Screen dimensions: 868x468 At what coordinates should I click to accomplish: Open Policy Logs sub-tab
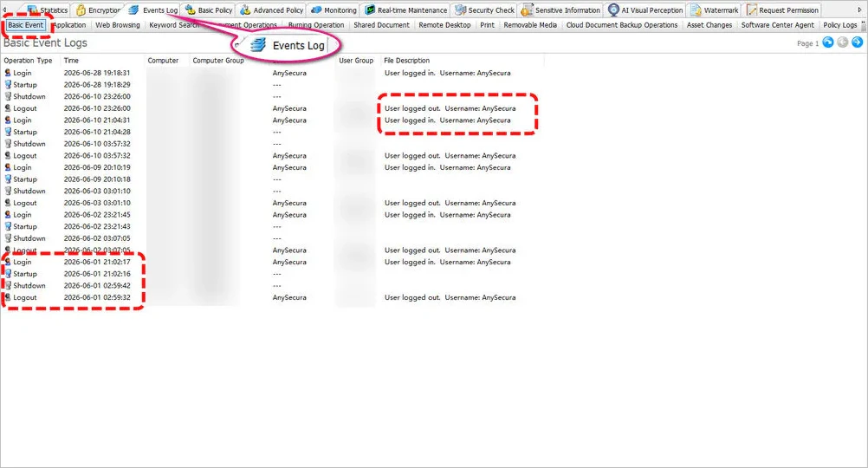[x=839, y=25]
